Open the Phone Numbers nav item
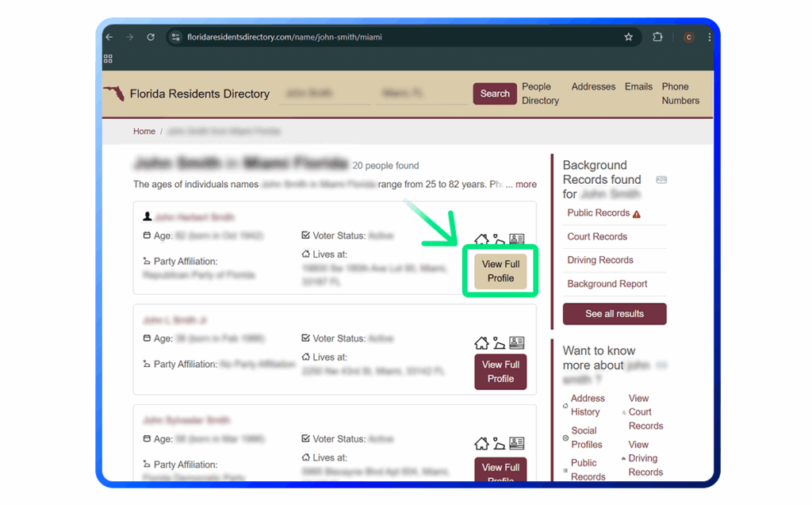 pyautogui.click(x=680, y=94)
